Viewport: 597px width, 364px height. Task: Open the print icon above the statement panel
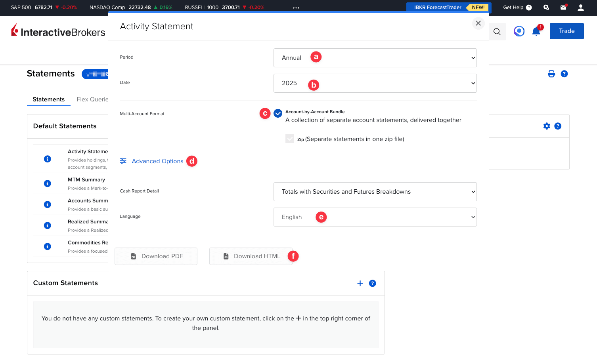[551, 74]
